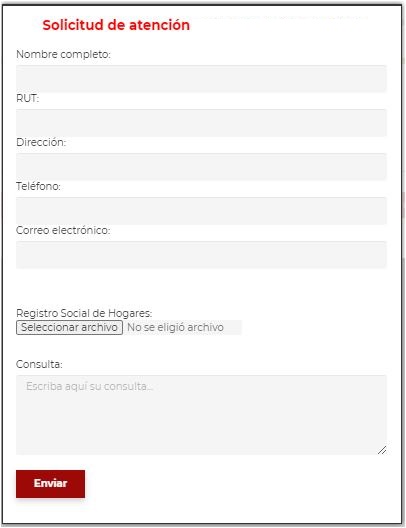The width and height of the screenshot is (406, 528).
Task: Select the Dirección input box
Action: pyautogui.click(x=201, y=167)
